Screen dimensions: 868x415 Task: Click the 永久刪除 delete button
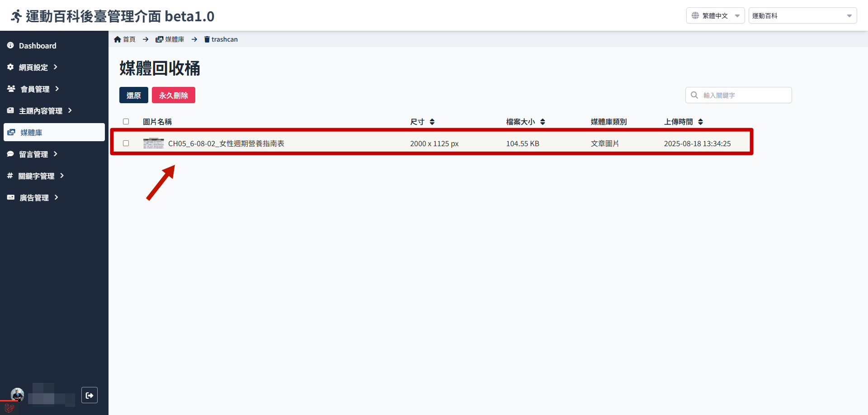pos(174,95)
